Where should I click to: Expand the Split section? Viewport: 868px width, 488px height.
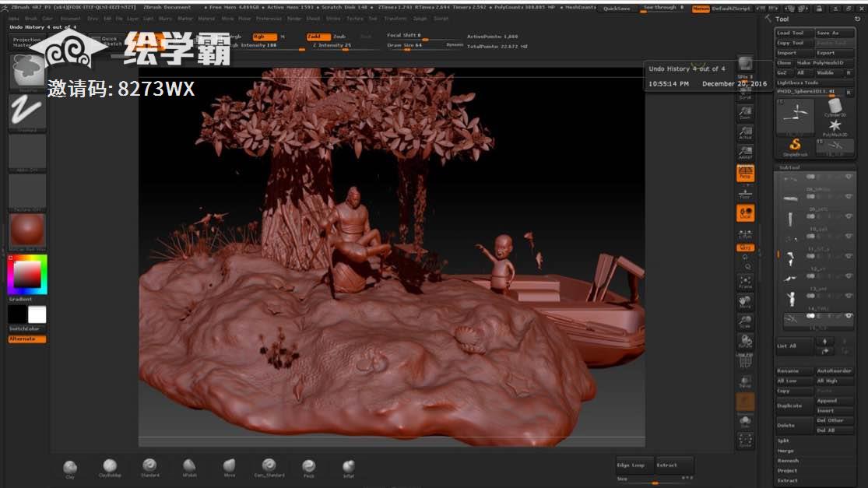pos(783,441)
